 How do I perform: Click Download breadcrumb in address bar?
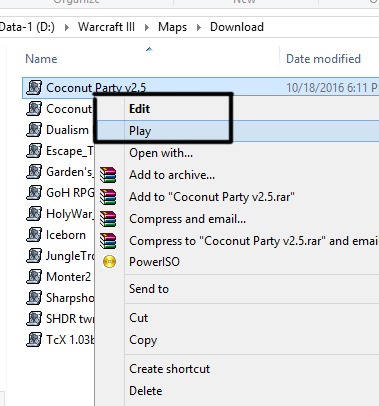237,27
